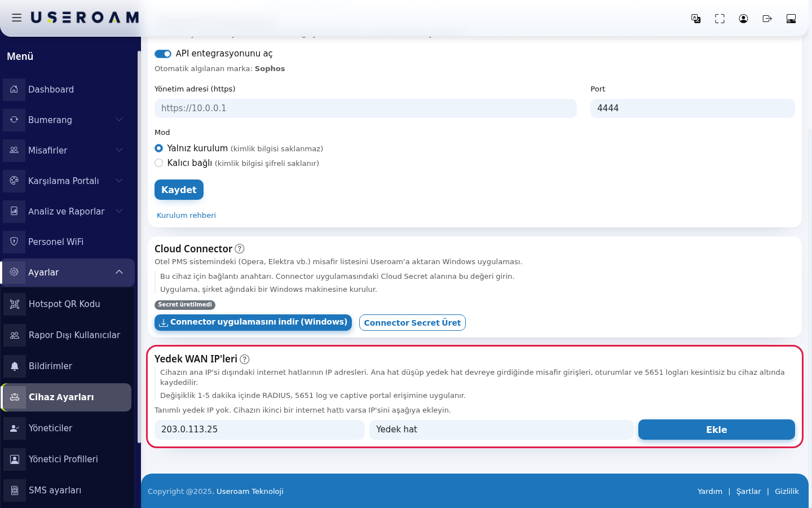Open Kurulum rehberi link
This screenshot has height=508, width=812.
[x=186, y=216]
